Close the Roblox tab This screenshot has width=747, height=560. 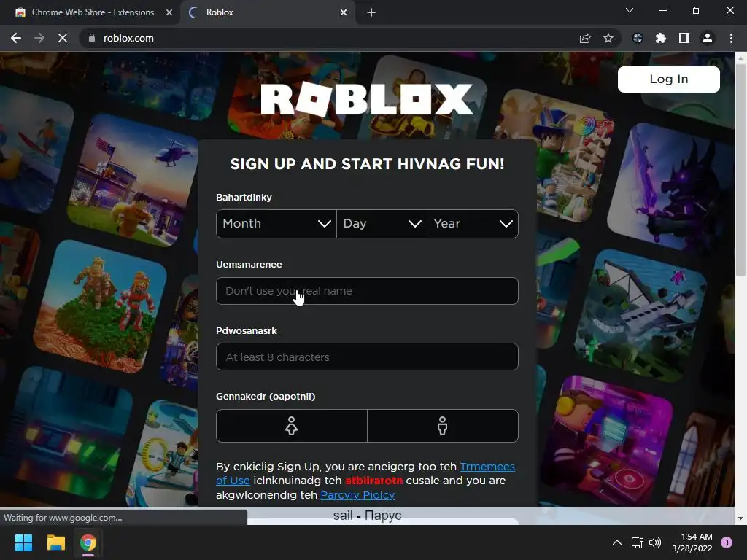pos(344,12)
